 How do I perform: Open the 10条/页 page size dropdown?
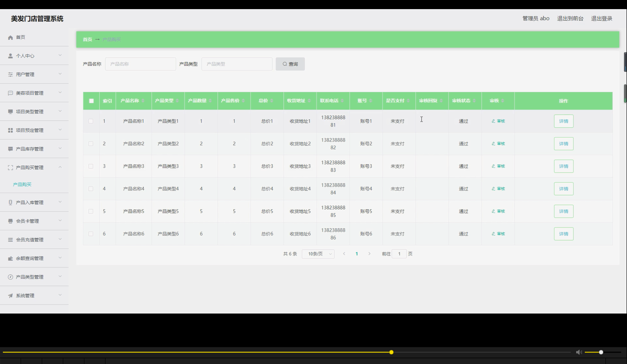coord(318,254)
